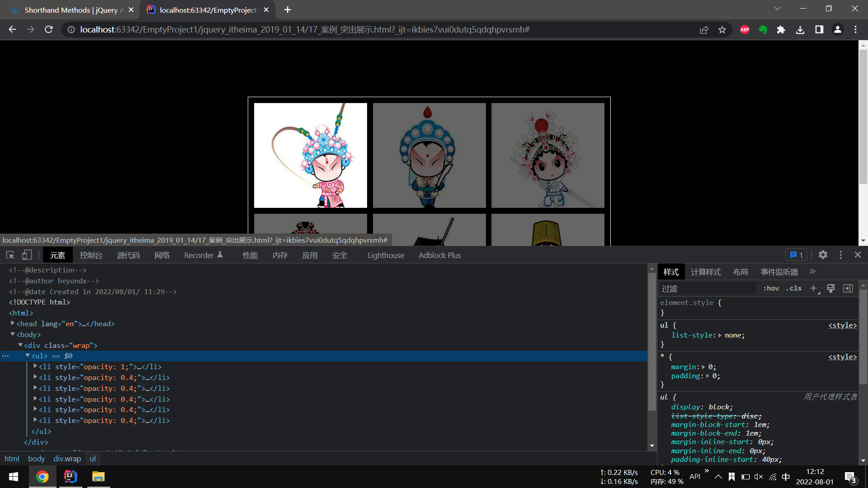Viewport: 868px width, 488px height.
Task: Select body in the breadcrumb bar
Action: (36, 459)
